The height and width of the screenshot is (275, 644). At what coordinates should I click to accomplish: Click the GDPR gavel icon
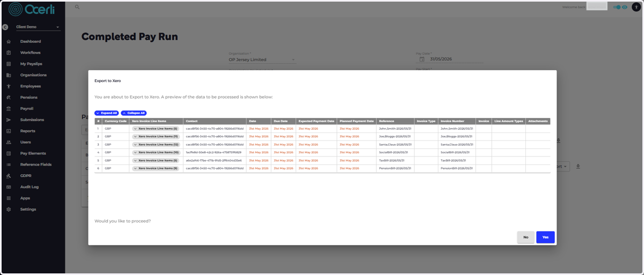tap(9, 176)
